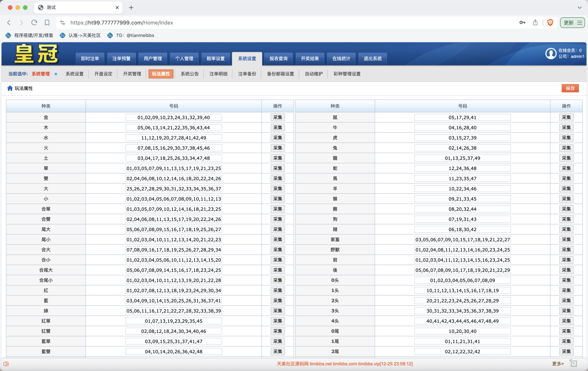Open the tab list chevron
The width and height of the screenshot is (588, 371).
point(579,8)
